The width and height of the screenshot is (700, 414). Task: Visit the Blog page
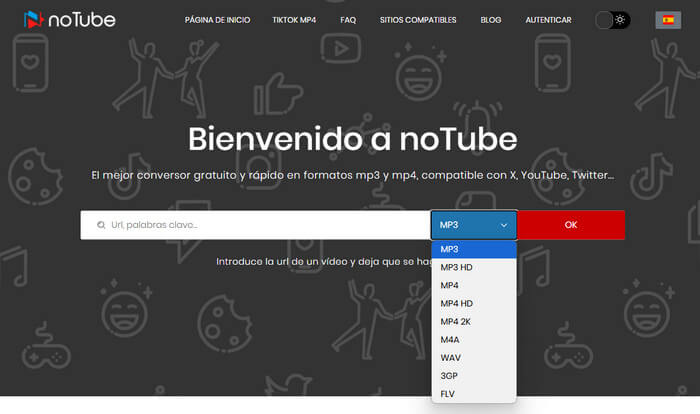pos(491,20)
